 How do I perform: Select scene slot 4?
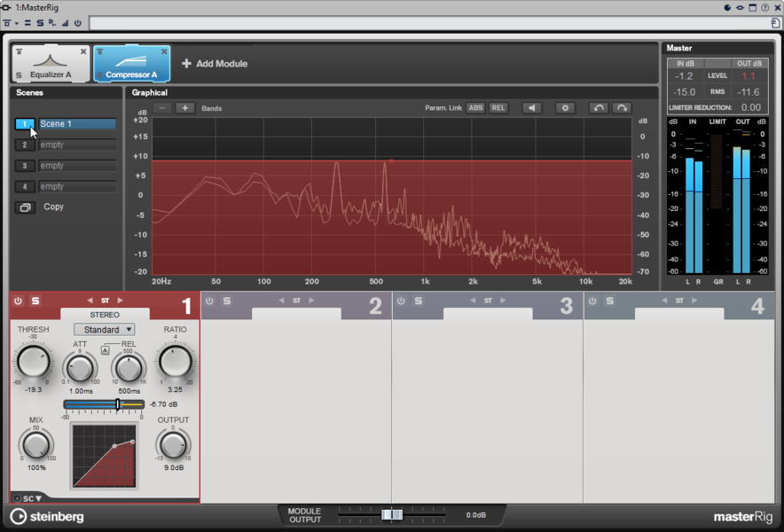[x=25, y=187]
